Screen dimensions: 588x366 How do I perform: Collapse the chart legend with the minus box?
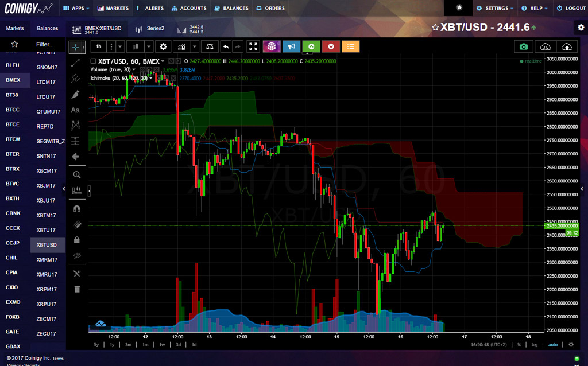pos(93,61)
